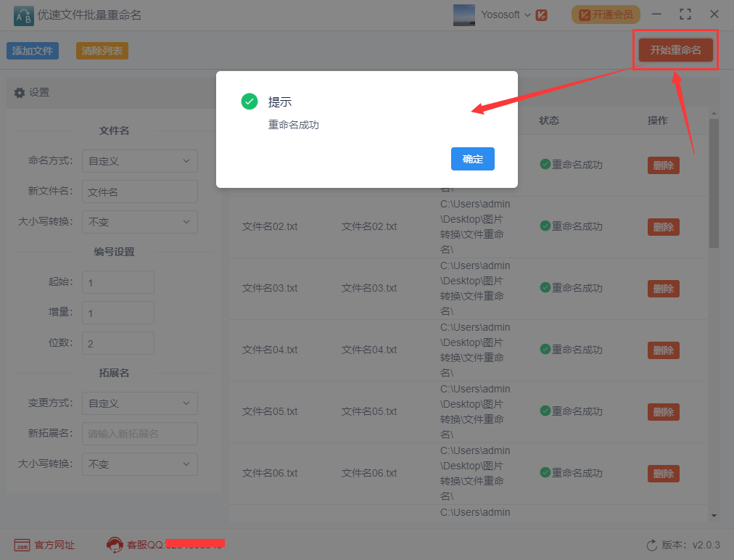Image resolution: width=734 pixels, height=560 pixels.
Task: Toggle the fullscreen icon in title bar
Action: coord(685,15)
